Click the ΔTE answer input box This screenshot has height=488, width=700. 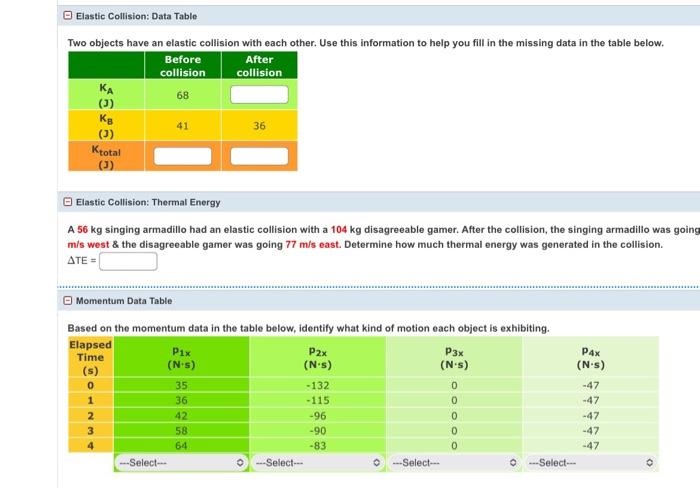pyautogui.click(x=128, y=261)
